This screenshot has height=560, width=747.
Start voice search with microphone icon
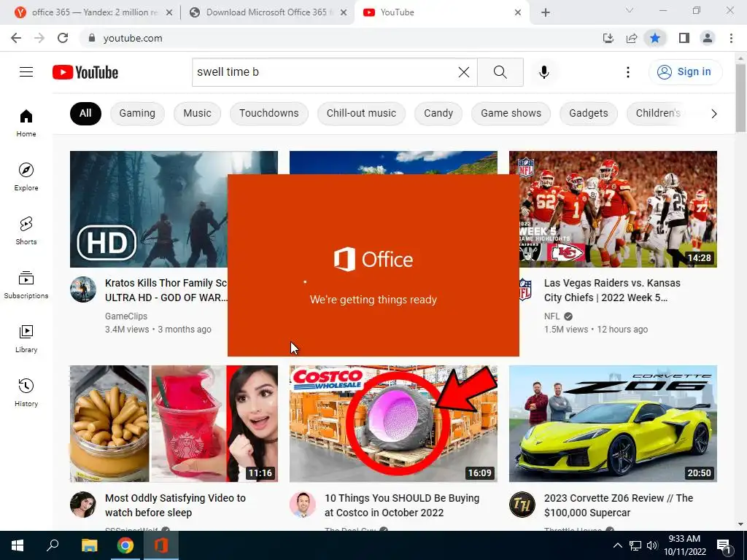pyautogui.click(x=544, y=72)
